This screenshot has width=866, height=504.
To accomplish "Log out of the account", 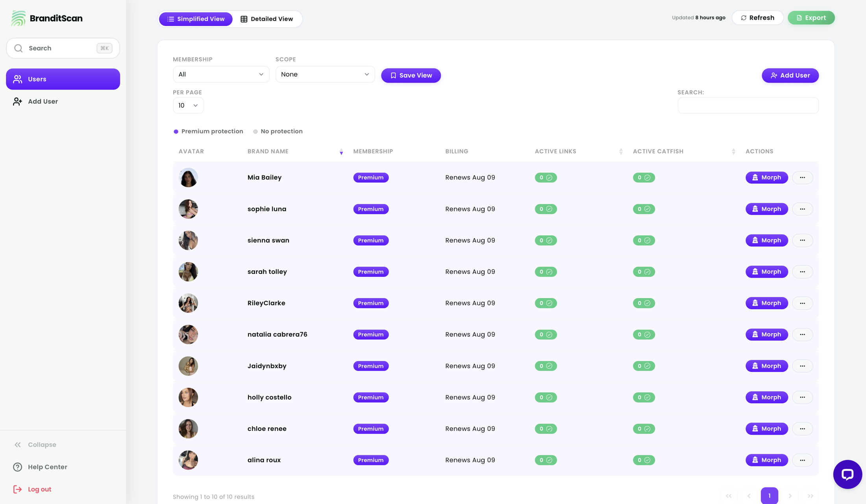I will (x=32, y=489).
